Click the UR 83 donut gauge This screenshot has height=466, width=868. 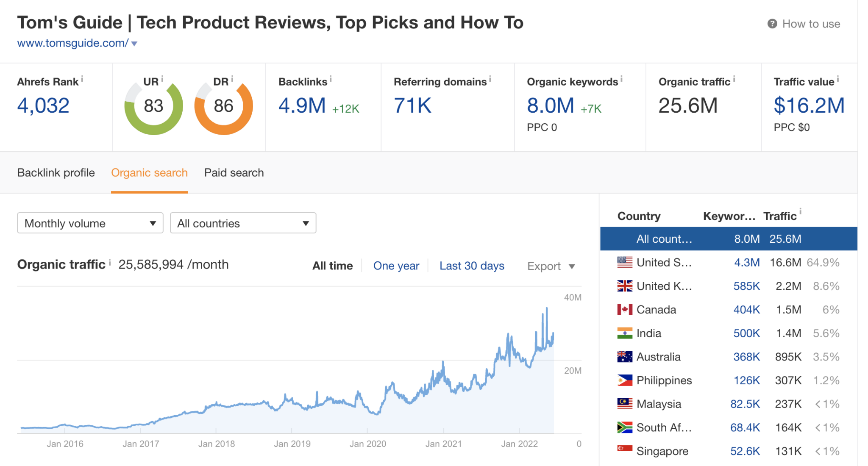click(153, 106)
